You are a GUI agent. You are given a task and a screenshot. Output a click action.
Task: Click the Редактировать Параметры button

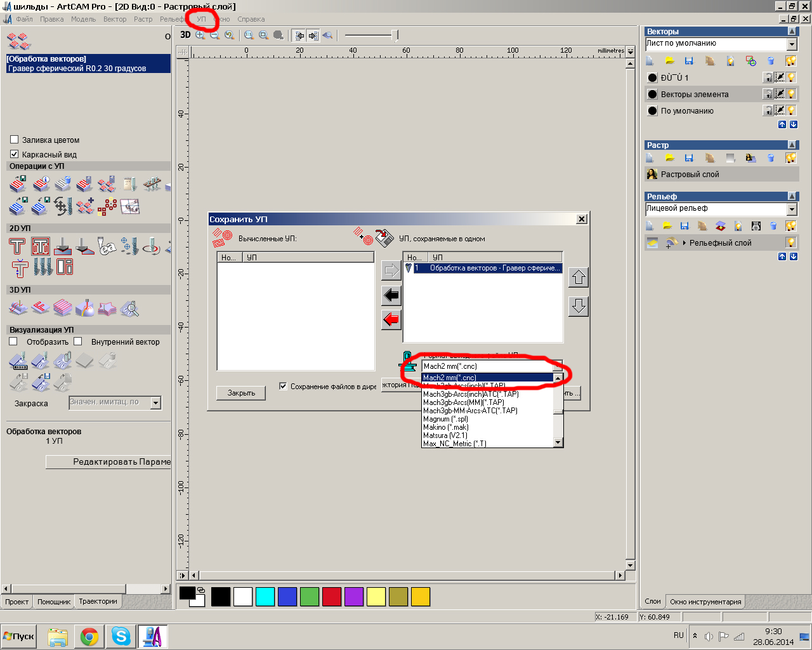tap(108, 462)
